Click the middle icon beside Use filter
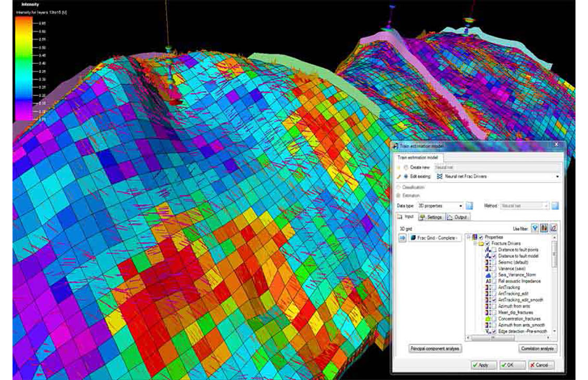 coord(544,228)
